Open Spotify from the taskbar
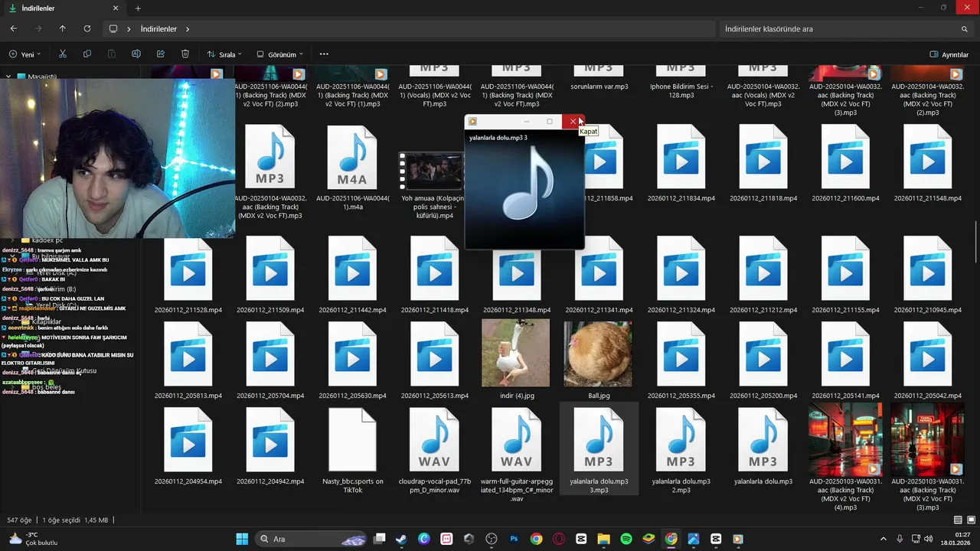 (626, 539)
